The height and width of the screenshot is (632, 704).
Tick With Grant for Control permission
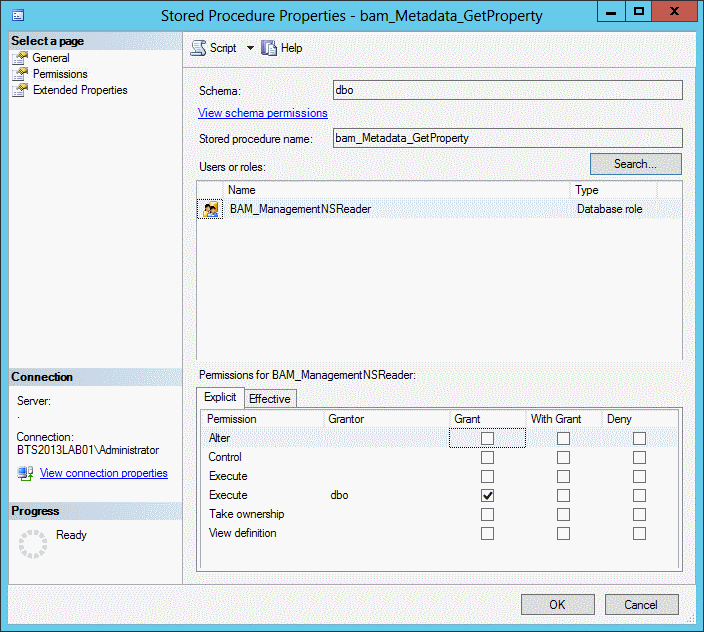[563, 457]
